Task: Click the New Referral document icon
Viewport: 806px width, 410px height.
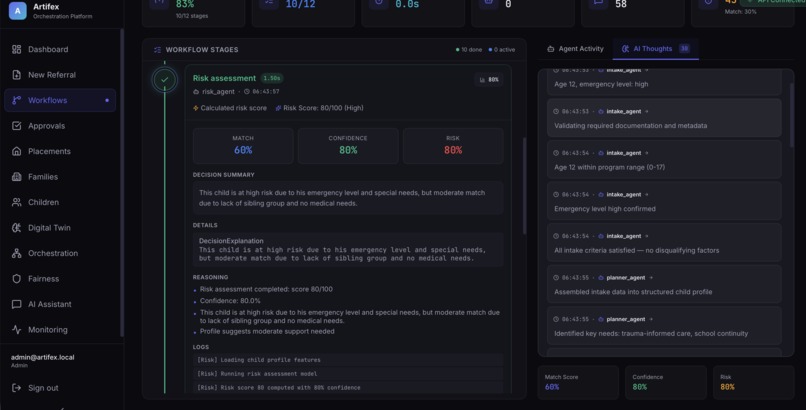Action: point(16,75)
